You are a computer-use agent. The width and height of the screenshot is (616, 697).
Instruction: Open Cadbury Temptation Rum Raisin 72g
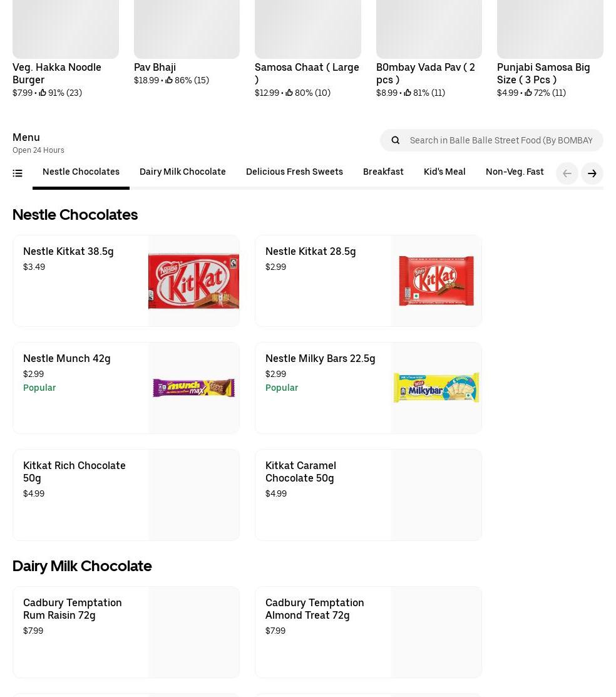point(126,632)
